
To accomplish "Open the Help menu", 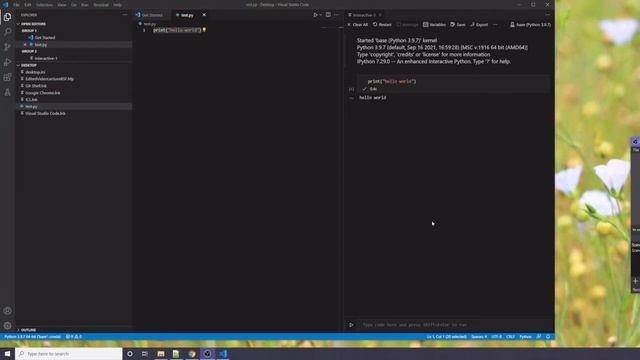I will tap(118, 5).
